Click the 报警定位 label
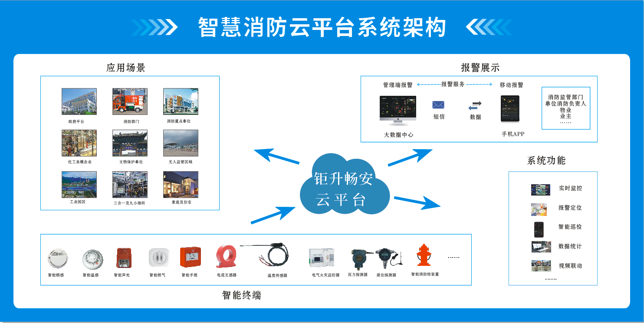The image size is (644, 323). click(570, 208)
